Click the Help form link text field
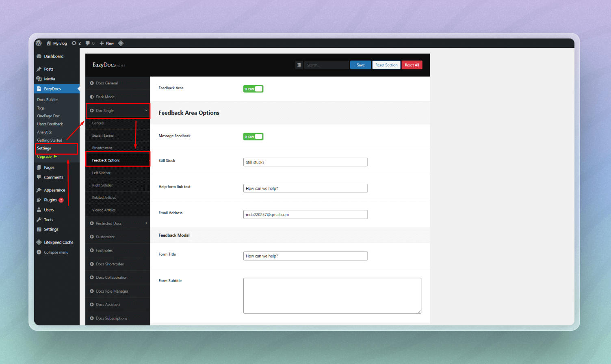Screen dimensions: 611x364 coord(305,188)
